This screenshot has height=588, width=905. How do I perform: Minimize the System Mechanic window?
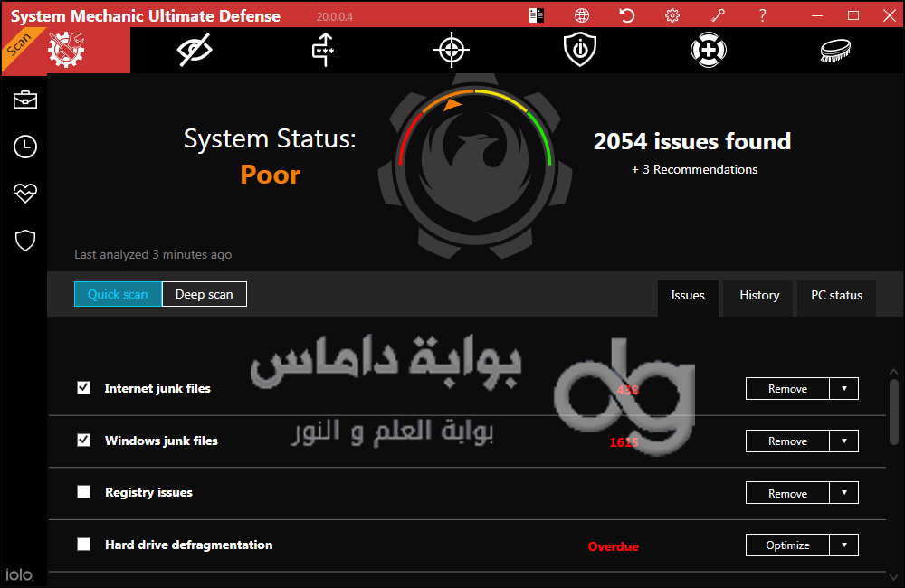coord(816,15)
